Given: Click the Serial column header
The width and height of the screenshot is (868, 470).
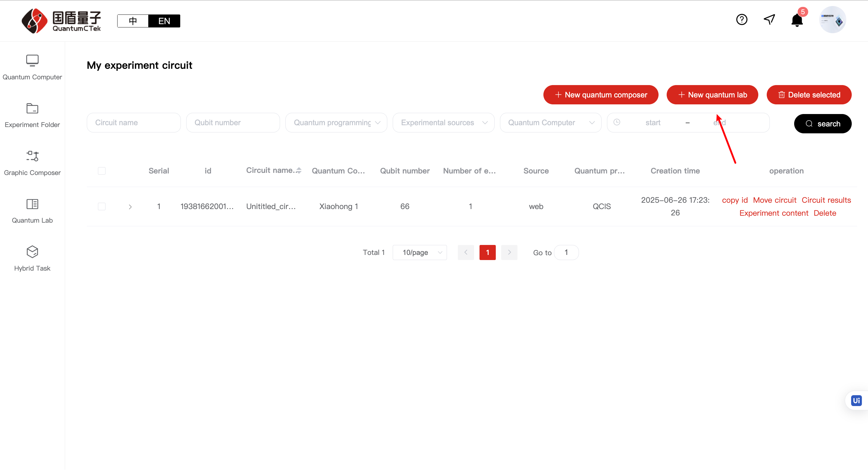Looking at the screenshot, I should tap(159, 171).
